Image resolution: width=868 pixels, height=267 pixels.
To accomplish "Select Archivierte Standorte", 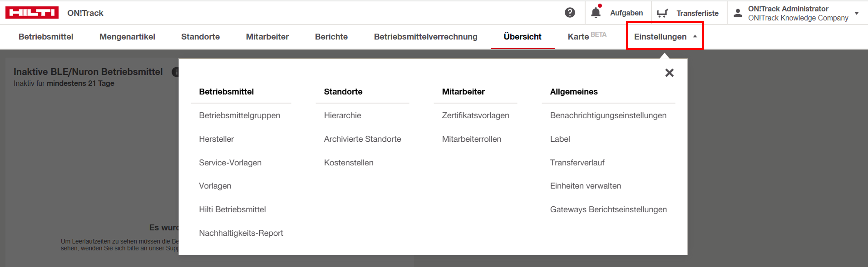I will [362, 139].
